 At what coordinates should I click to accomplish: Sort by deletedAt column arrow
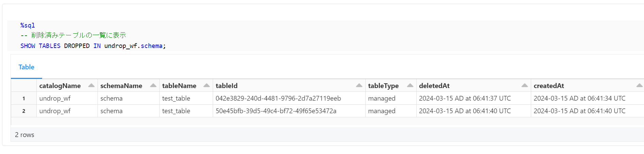point(524,86)
